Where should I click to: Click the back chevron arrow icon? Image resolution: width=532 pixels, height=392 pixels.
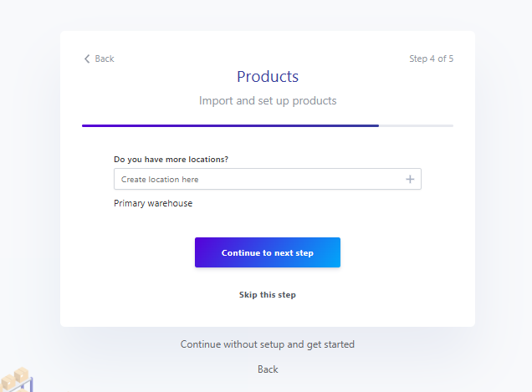87,59
